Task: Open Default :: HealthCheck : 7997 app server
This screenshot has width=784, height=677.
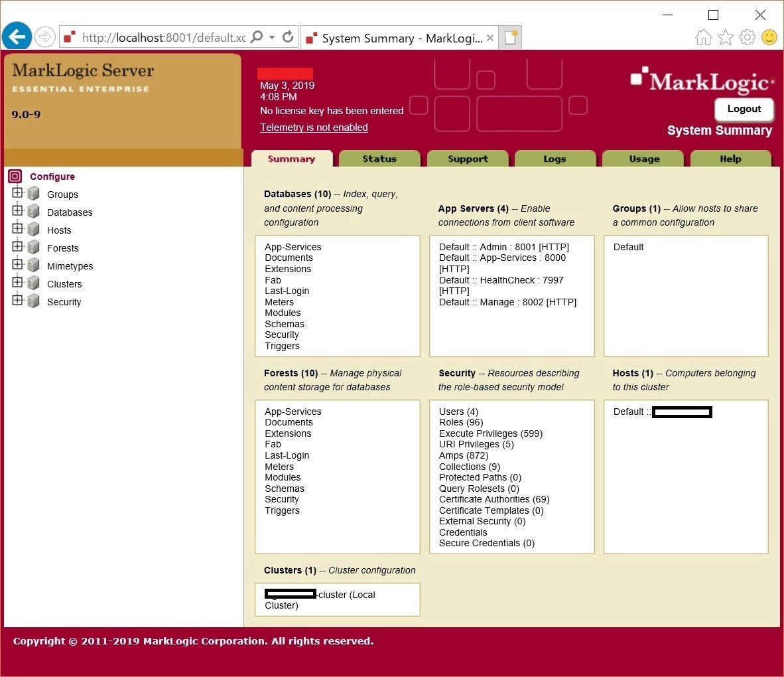Action: (x=501, y=285)
